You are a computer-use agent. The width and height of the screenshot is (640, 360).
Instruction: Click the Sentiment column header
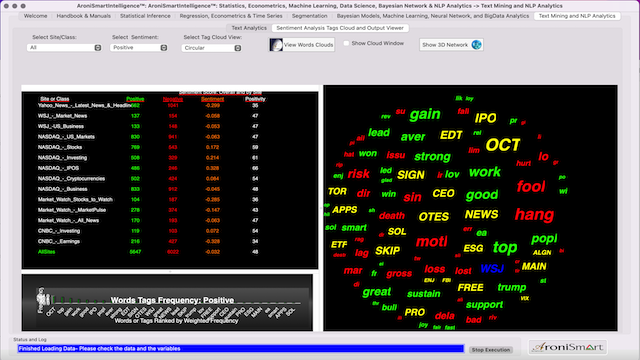point(212,99)
